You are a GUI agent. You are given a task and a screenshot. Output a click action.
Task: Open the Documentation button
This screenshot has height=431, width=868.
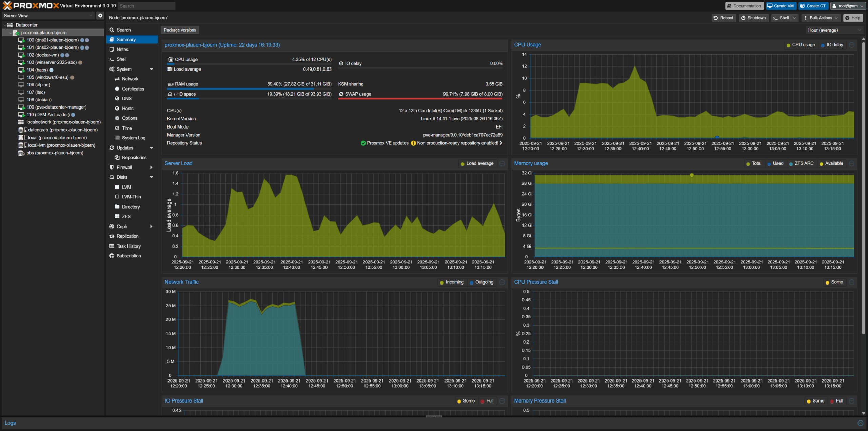744,6
